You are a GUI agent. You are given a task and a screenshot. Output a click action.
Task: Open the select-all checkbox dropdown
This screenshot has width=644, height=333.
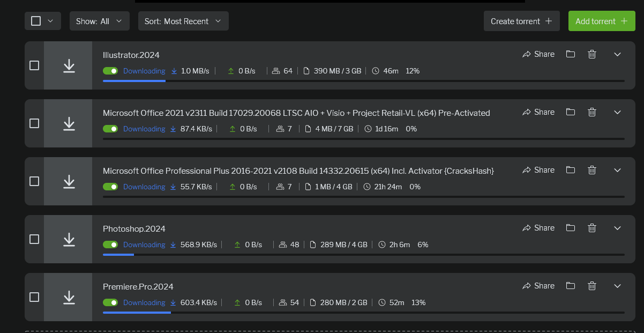point(43,21)
